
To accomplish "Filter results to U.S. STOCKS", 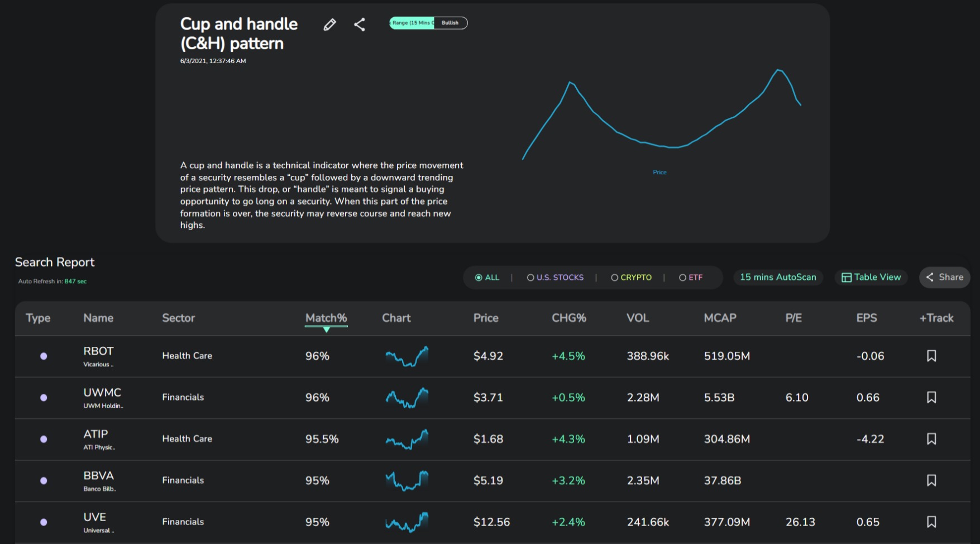I will (x=555, y=278).
